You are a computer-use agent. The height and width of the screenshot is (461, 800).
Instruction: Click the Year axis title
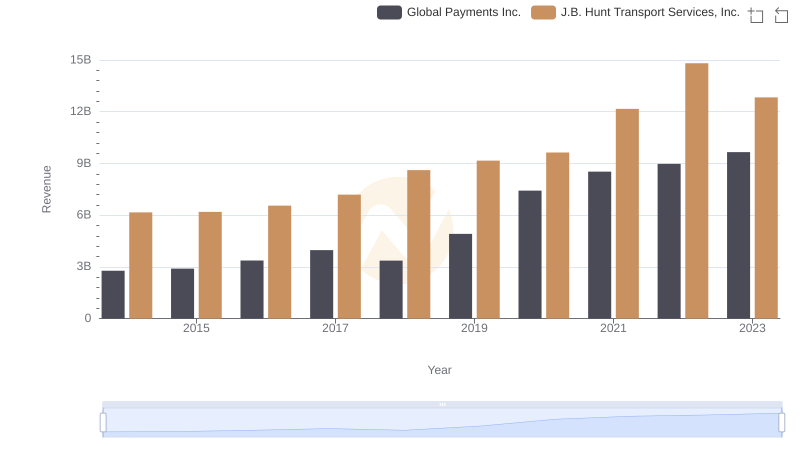[439, 370]
